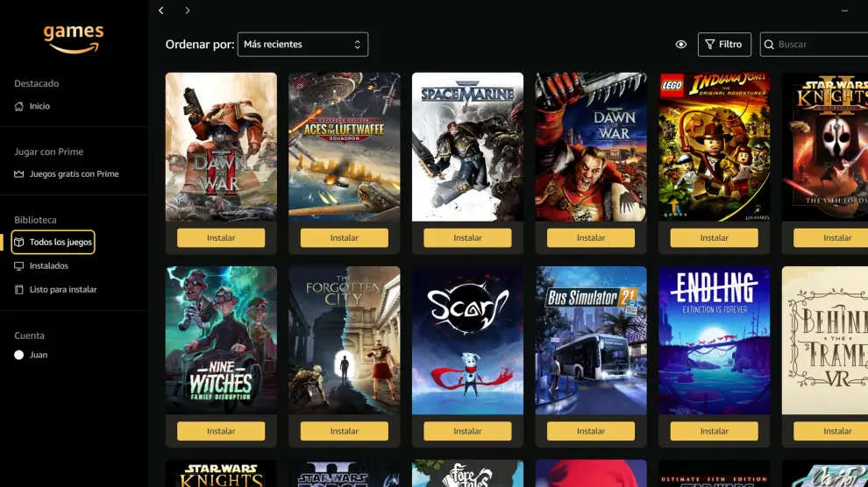The image size is (868, 487).
Task: Click the crown icon for Prime games
Action: 19,174
